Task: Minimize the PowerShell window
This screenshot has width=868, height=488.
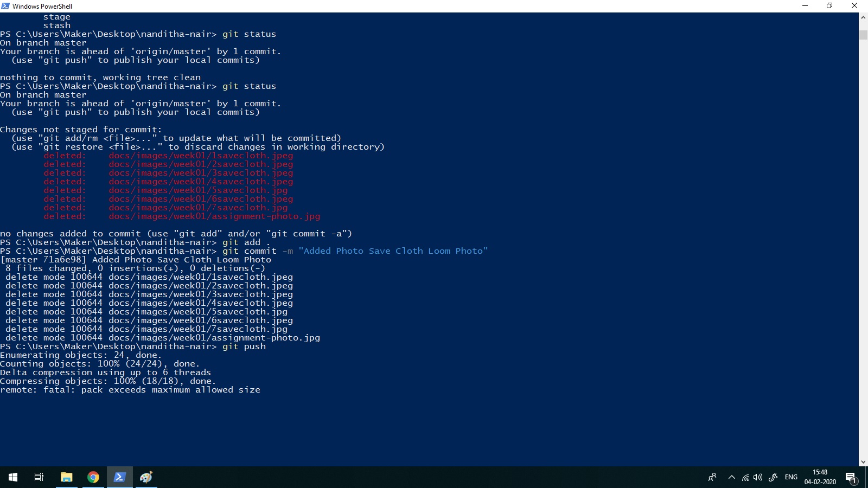Action: [805, 6]
